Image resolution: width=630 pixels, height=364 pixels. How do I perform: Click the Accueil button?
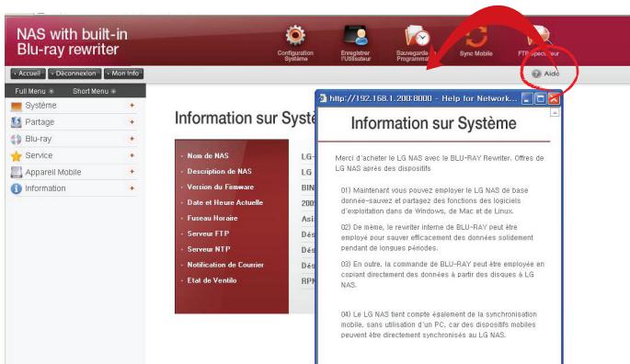[x=28, y=74]
